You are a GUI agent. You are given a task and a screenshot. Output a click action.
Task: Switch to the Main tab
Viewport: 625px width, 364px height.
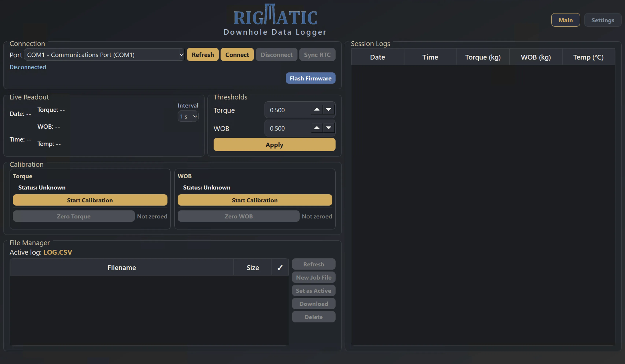tap(565, 20)
